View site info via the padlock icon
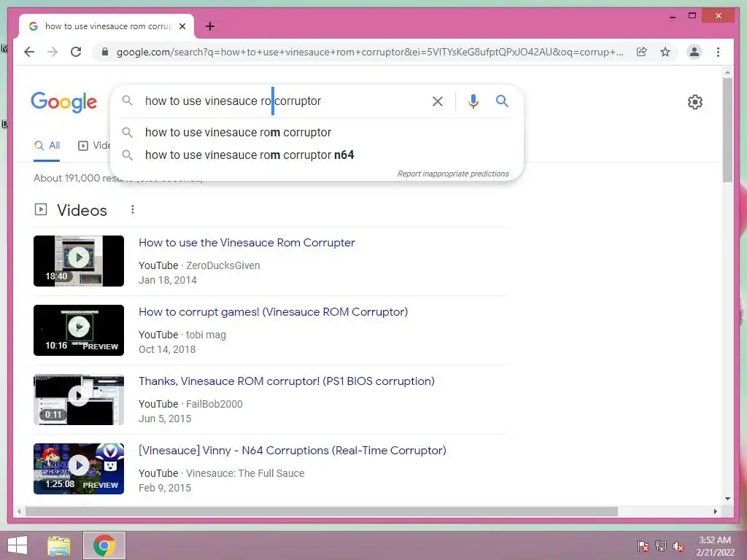 (105, 52)
